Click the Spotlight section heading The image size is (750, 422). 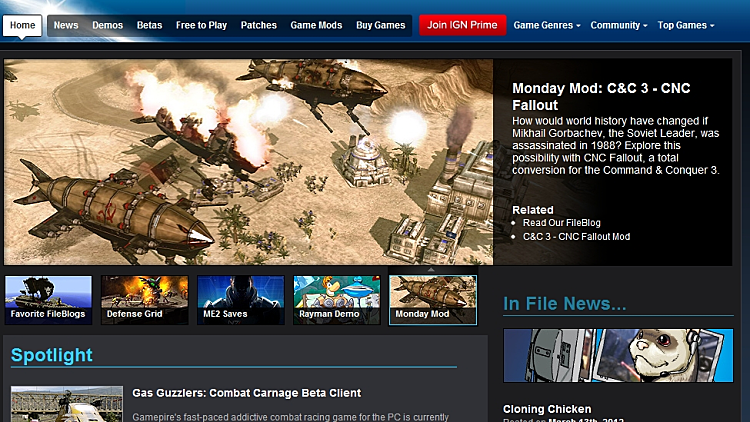coord(52,355)
